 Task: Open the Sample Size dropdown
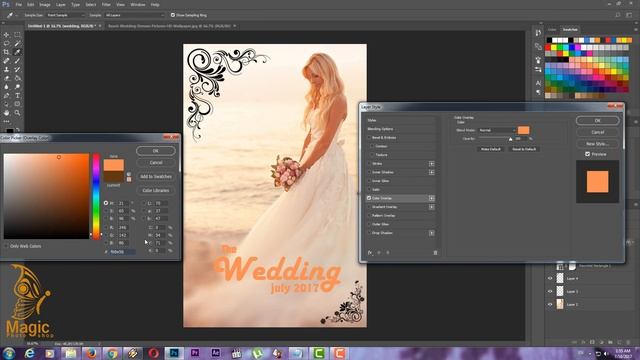tap(66, 15)
